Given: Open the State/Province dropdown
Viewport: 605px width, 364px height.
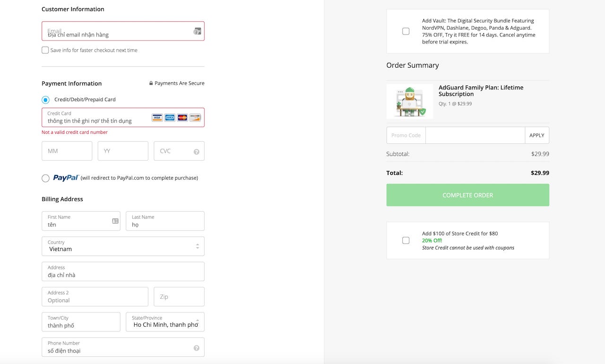Looking at the screenshot, I should (x=165, y=322).
